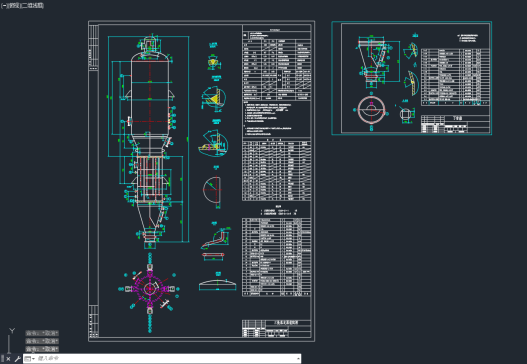Select the main evaporator vessel elevation drawing
527x364 pixels.
pyautogui.click(x=150, y=141)
